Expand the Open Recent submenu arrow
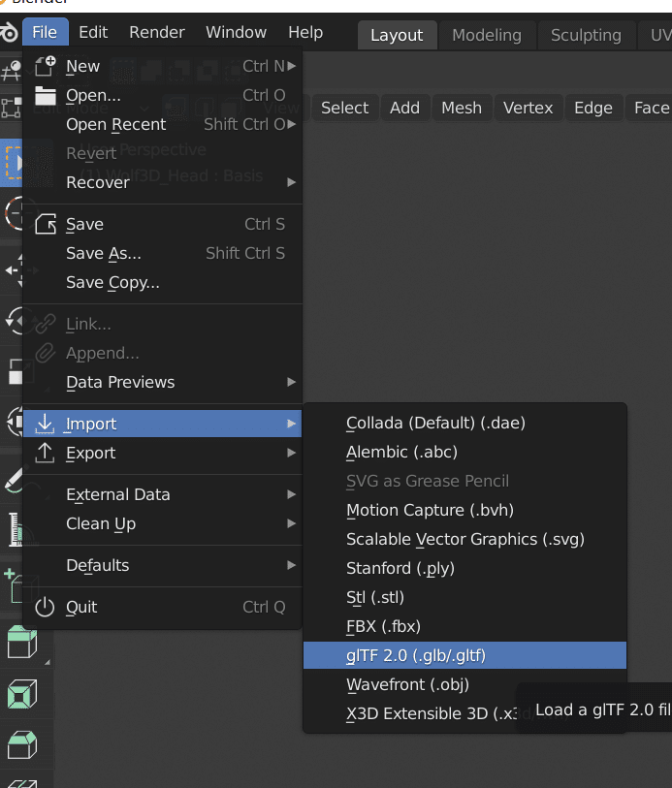Viewport: 672px width, 788px height. [292, 124]
